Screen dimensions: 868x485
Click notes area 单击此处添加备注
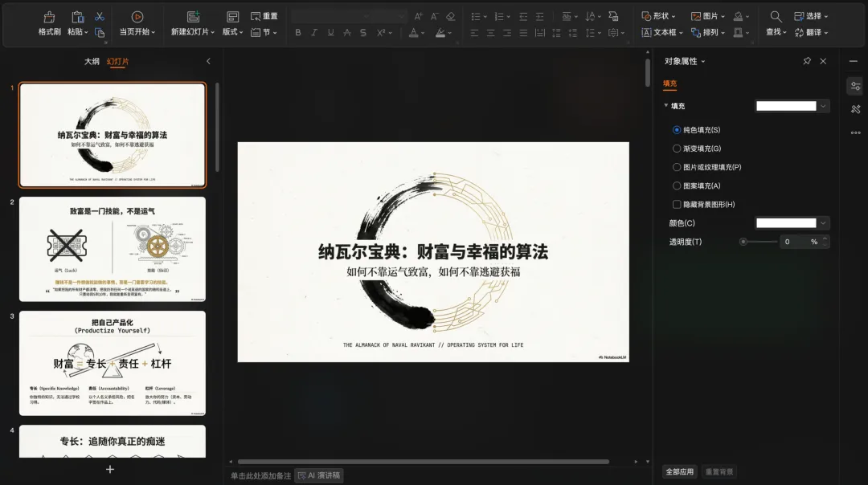coord(260,475)
